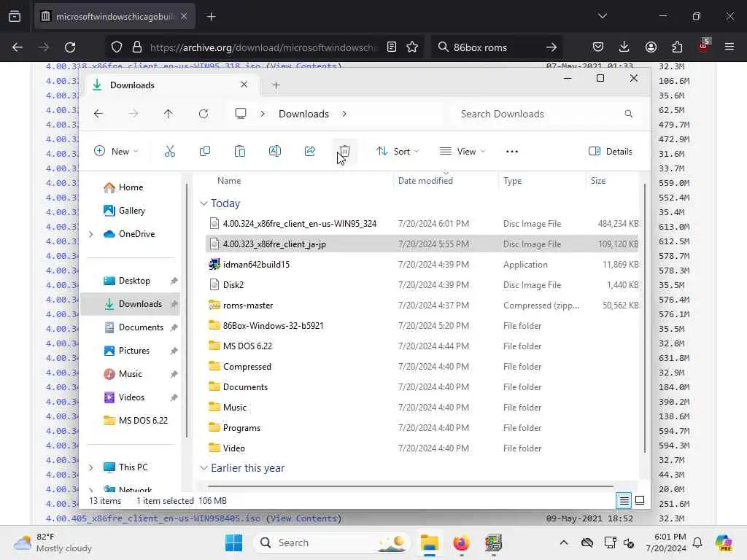This screenshot has height=560, width=747.
Task: Select the microsoftwindowschicagobuilds Firefox tab
Action: 115,17
